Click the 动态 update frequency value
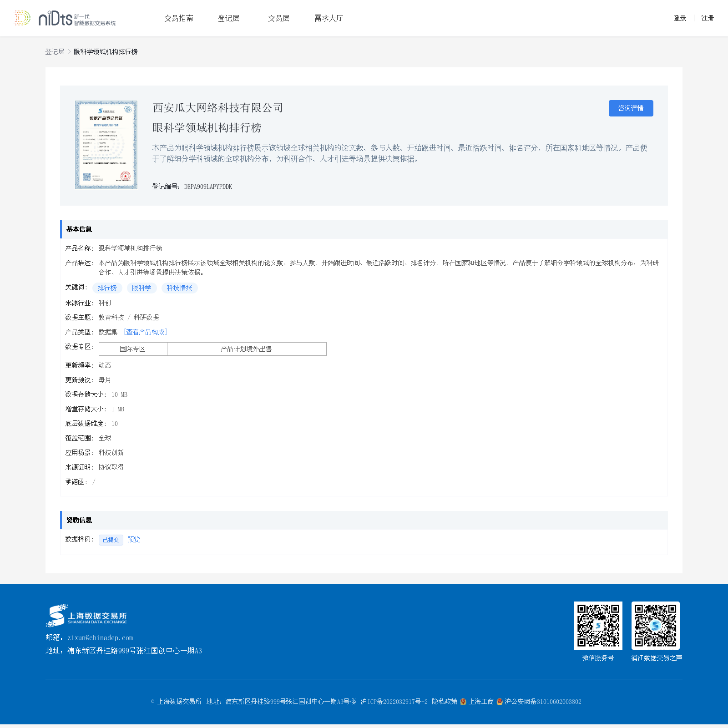728x728 pixels. (x=105, y=365)
